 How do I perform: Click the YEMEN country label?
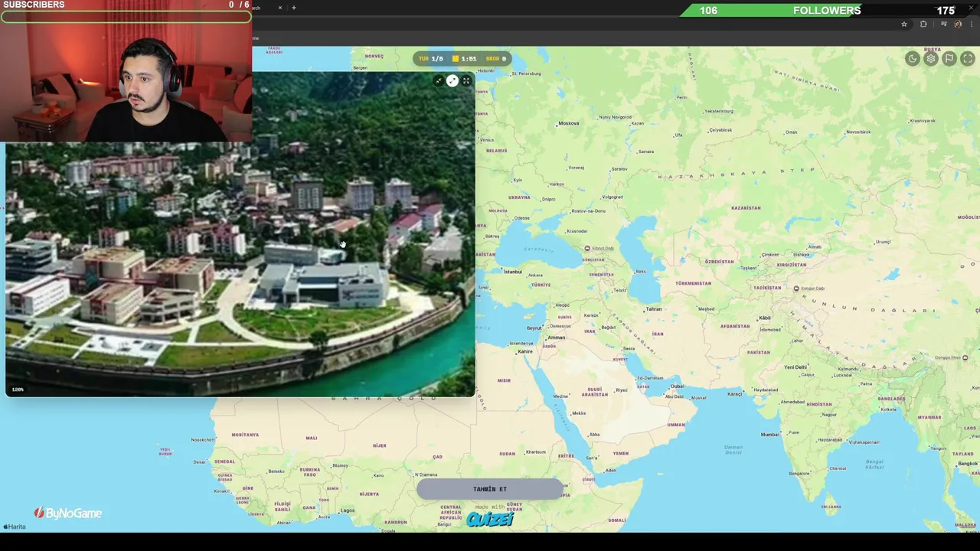click(620, 453)
